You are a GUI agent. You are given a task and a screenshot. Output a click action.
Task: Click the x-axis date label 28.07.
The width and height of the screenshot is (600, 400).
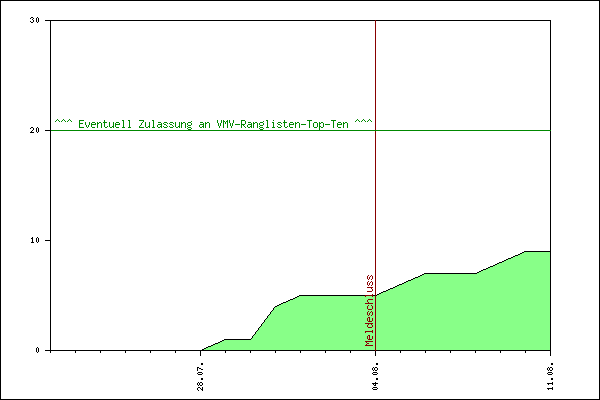200,377
